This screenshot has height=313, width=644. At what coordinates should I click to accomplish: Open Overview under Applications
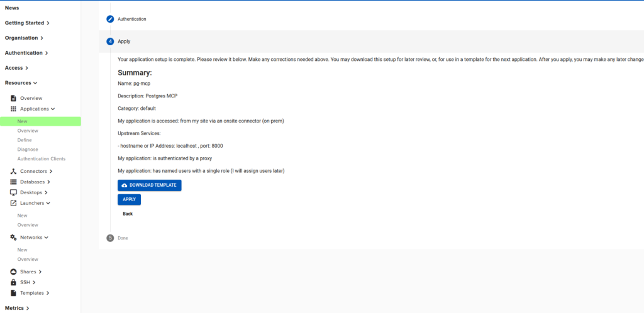point(28,131)
